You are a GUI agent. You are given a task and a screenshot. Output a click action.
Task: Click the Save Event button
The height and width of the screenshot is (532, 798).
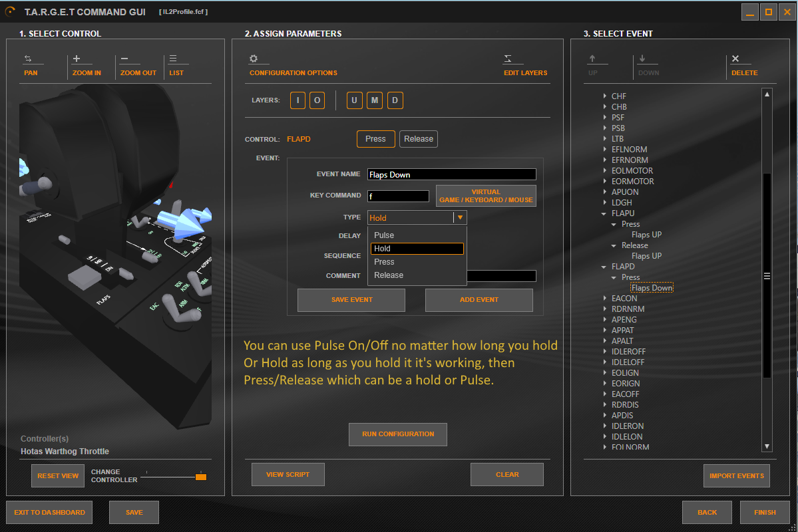351,300
